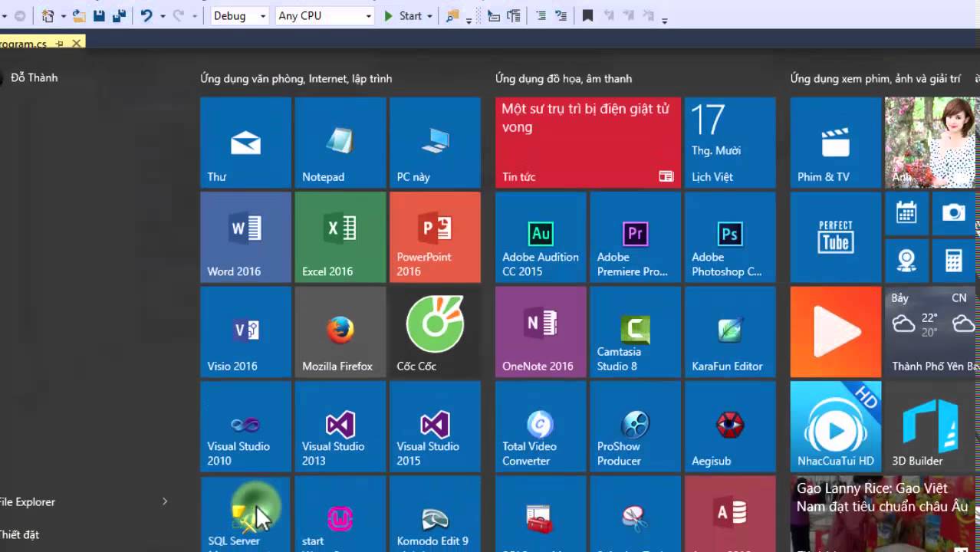980x552 pixels.
Task: Open the Word 2016 tile
Action: (245, 237)
